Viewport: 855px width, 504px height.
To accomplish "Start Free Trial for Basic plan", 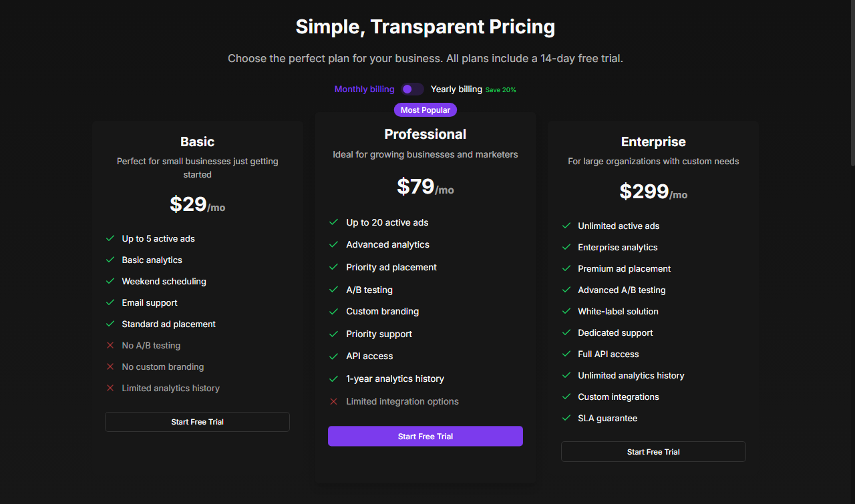I will coord(197,422).
